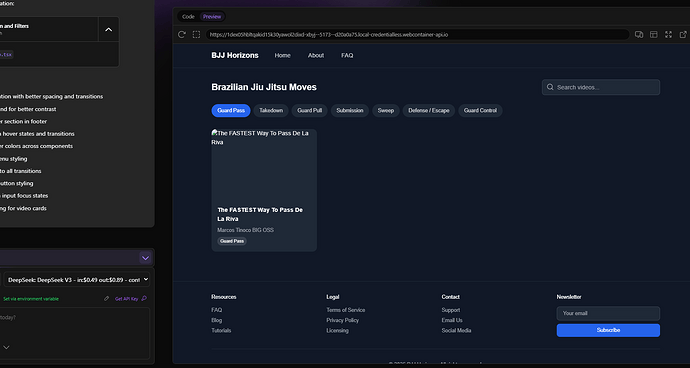This screenshot has height=368, width=690.
Task: Click the blue Subscribe button
Action: click(608, 330)
